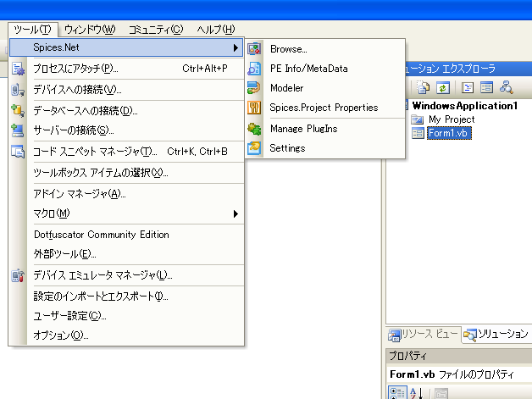The height and width of the screenshot is (399, 532).
Task: Click the Browse... submenu icon
Action: (254, 49)
